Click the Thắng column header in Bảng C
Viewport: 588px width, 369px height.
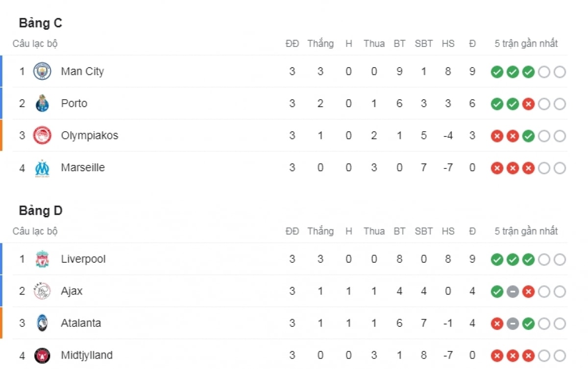point(320,44)
